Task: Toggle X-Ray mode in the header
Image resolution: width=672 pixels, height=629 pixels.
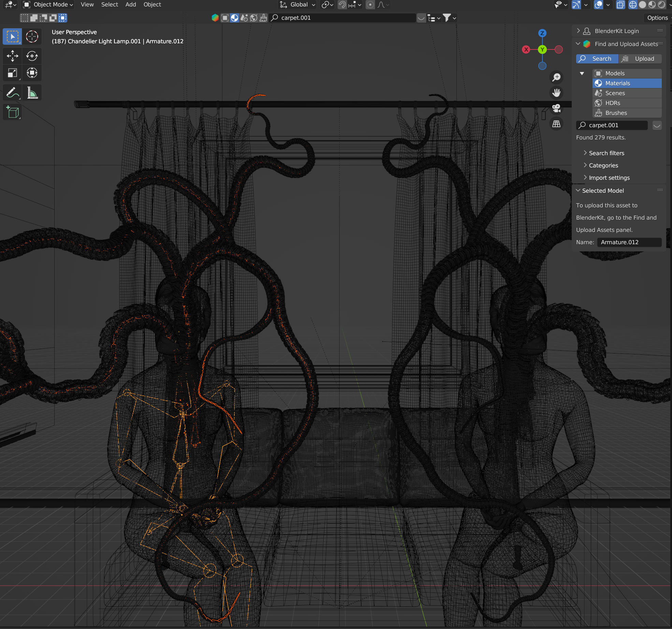Action: [620, 5]
